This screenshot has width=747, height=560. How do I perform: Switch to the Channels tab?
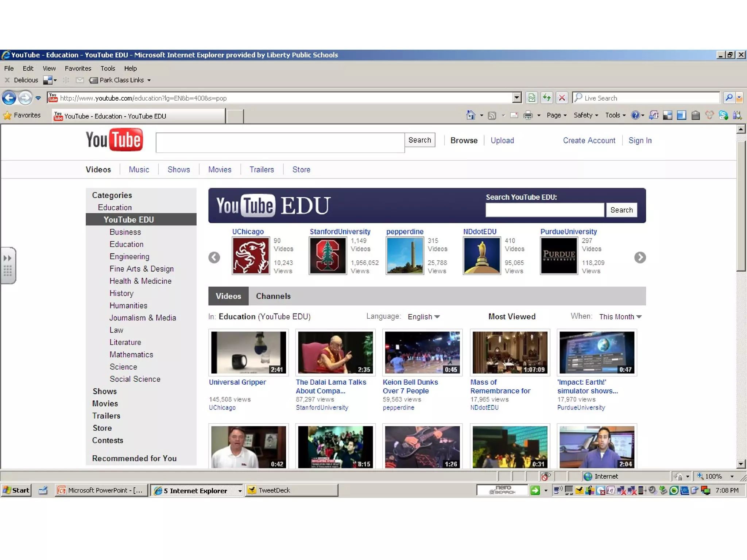click(273, 296)
